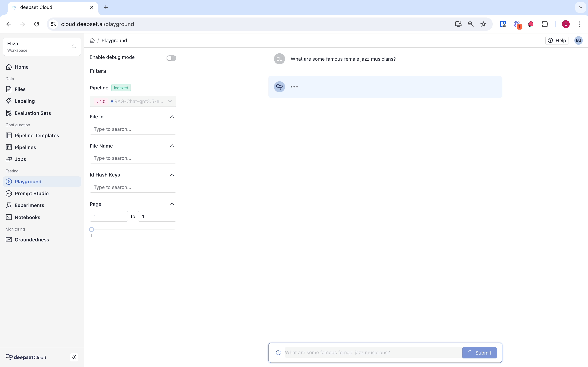
Task: Click the workspace switcher arrow next to Eliza
Action: (74, 46)
